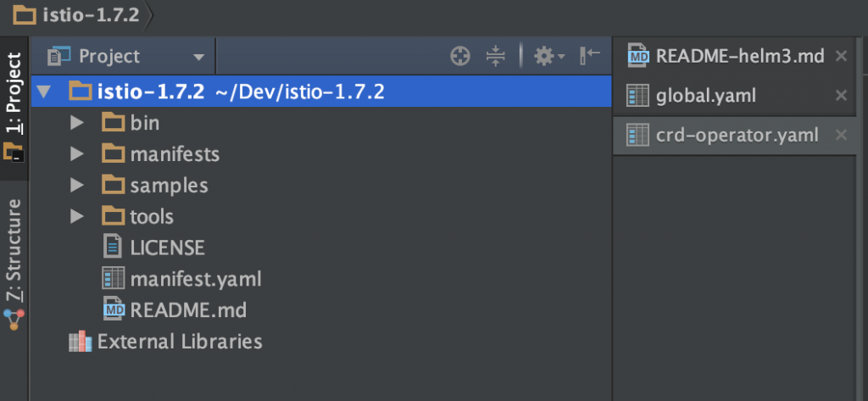Switch to the README-helm3.md editor tab
The height and width of the screenshot is (401, 868).
pyautogui.click(x=739, y=57)
